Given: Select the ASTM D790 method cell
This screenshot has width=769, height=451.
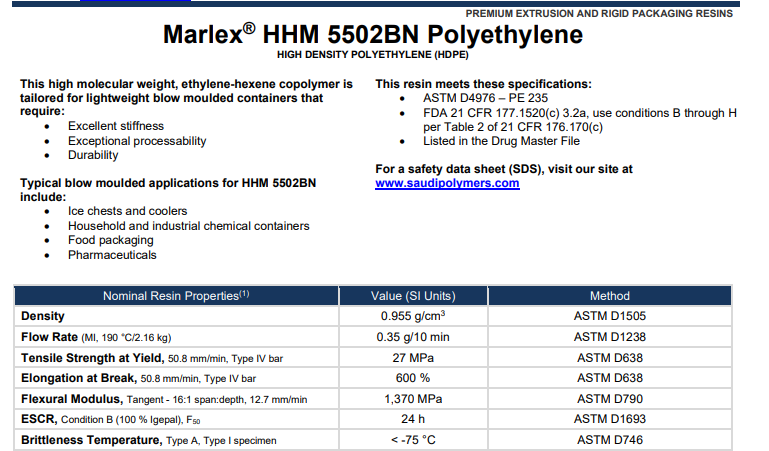Looking at the screenshot, I should pyautogui.click(x=610, y=399).
